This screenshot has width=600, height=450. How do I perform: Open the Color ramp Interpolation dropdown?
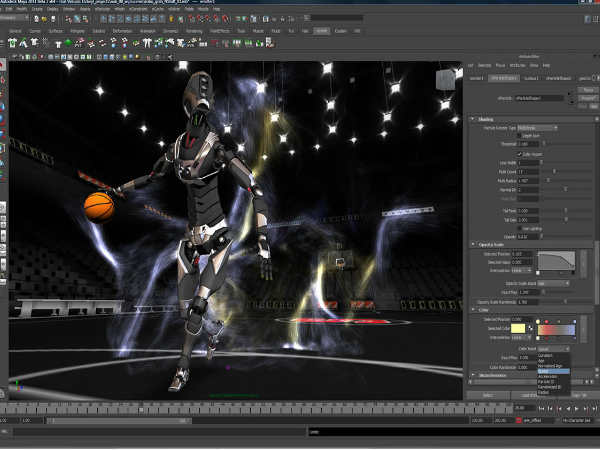pos(522,338)
